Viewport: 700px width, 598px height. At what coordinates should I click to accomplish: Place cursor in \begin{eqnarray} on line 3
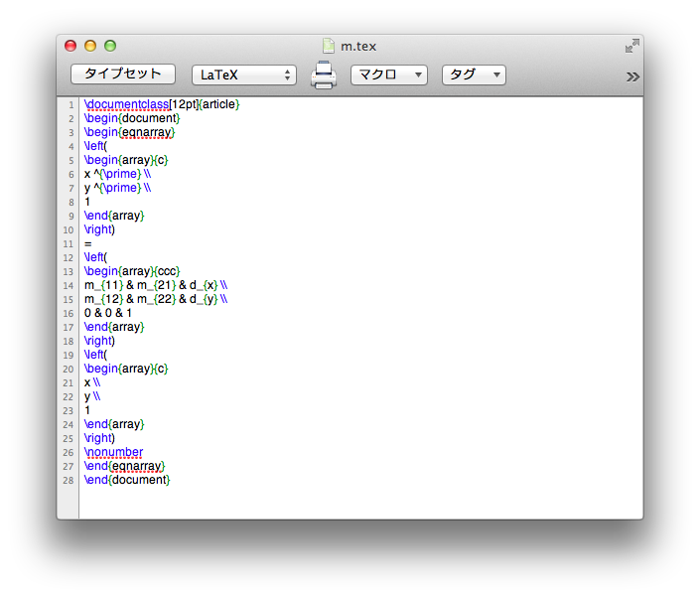pyautogui.click(x=129, y=132)
